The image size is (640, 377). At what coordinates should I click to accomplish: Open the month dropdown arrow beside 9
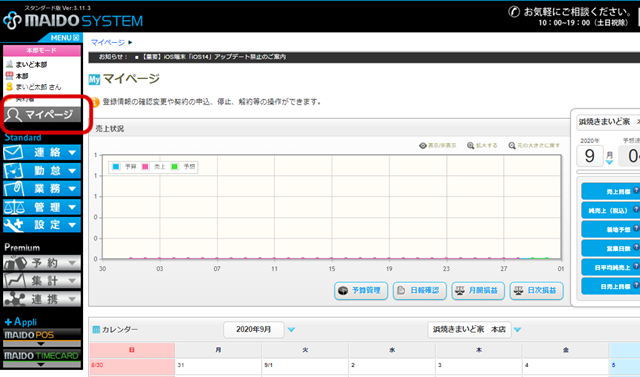609,162
